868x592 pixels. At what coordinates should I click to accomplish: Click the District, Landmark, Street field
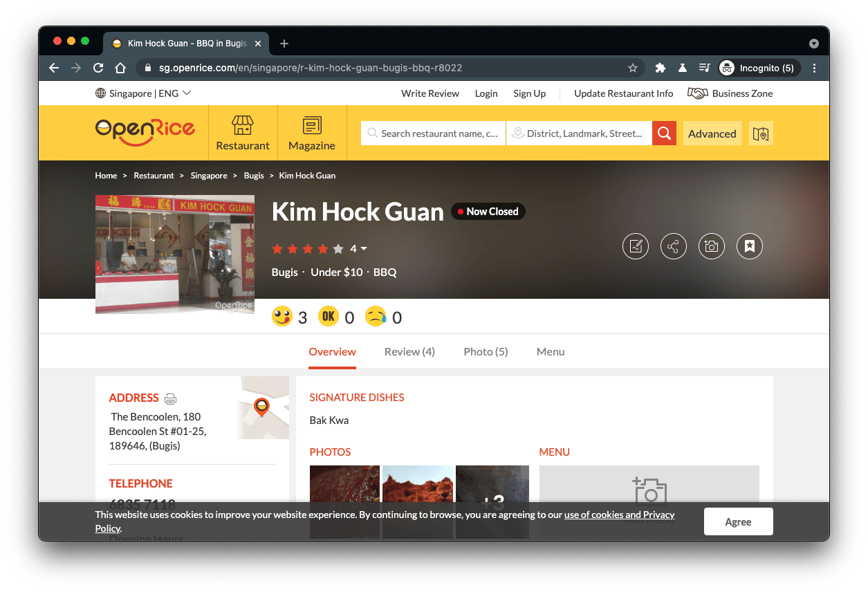(579, 133)
